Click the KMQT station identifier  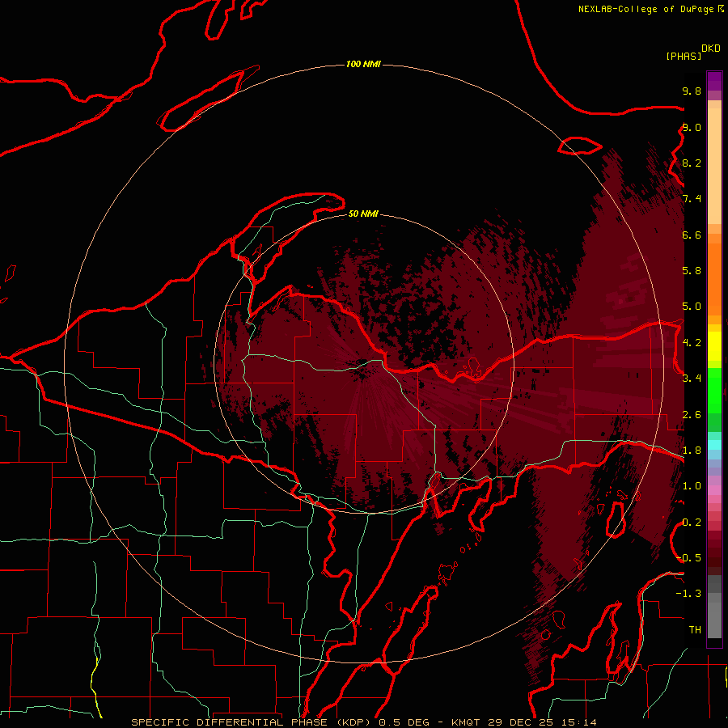[466, 722]
